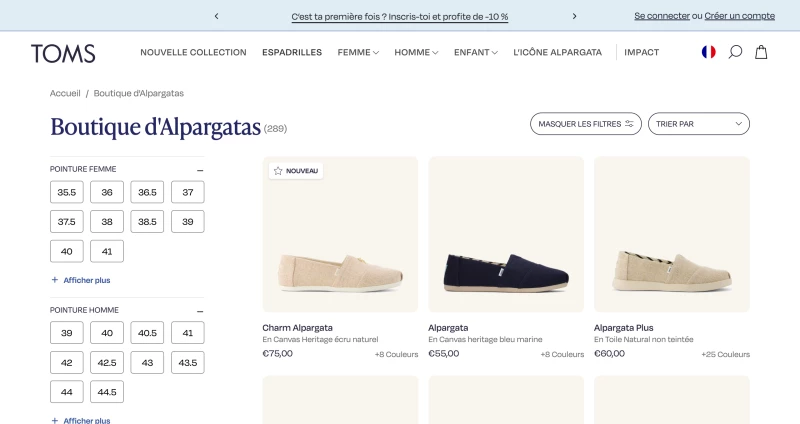The width and height of the screenshot is (800, 424).
Task: Select men's size 43.5
Action: click(188, 363)
